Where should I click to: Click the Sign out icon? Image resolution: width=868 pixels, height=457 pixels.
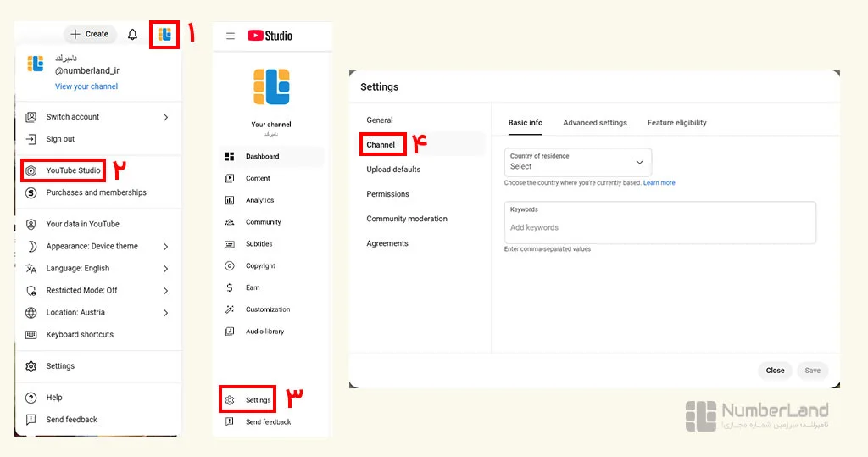tap(31, 139)
